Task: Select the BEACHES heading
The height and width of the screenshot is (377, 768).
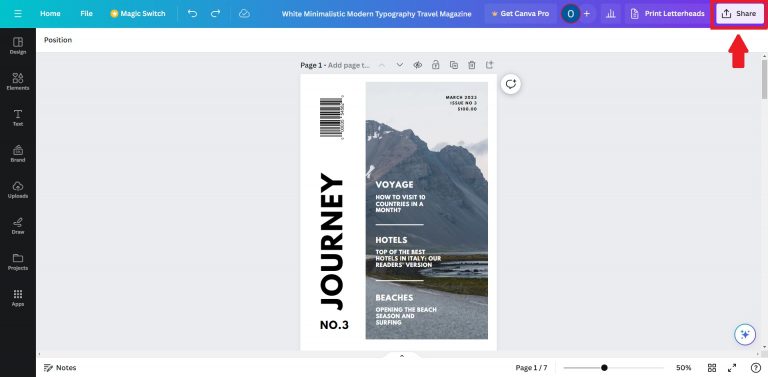Action: click(x=394, y=297)
